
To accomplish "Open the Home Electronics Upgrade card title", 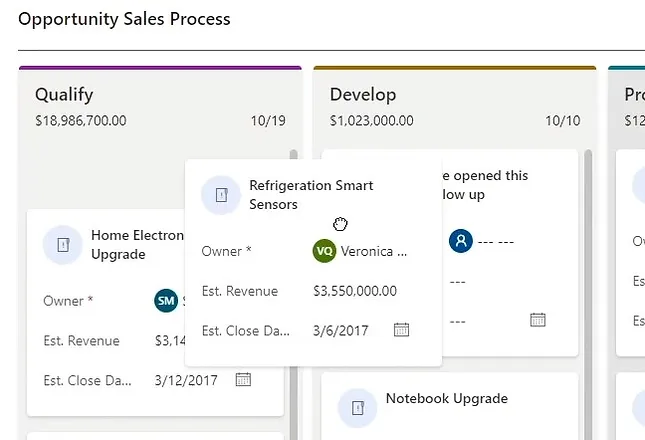I will pyautogui.click(x=137, y=245).
